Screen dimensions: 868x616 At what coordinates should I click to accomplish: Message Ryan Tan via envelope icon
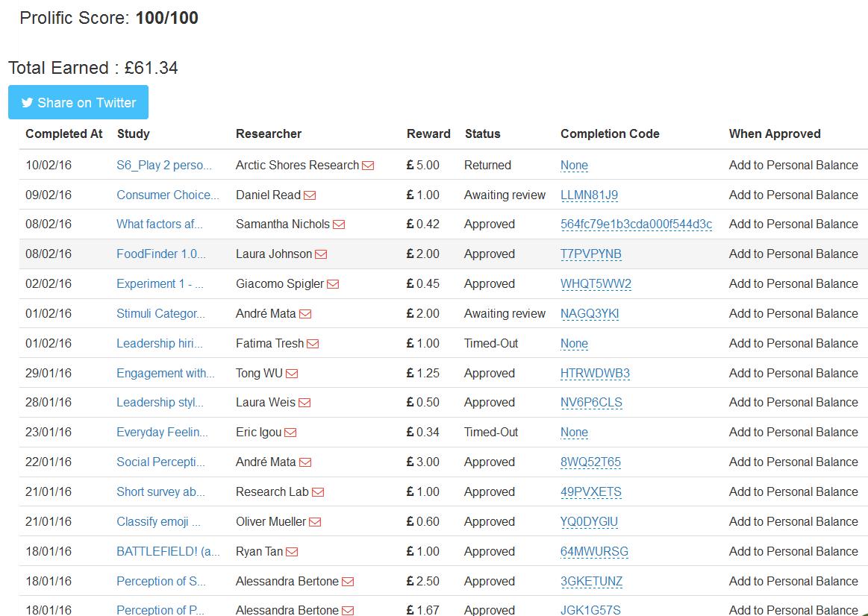292,552
